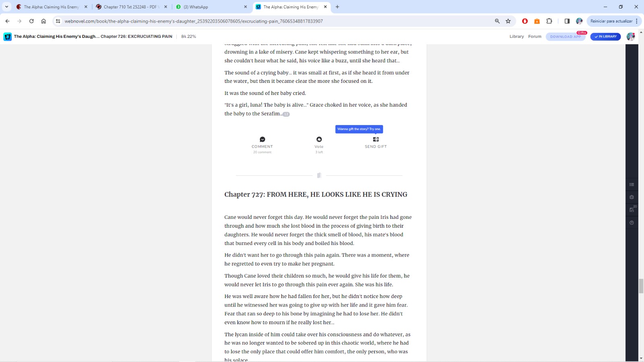Open the table of contents sidebar icon

click(x=632, y=185)
